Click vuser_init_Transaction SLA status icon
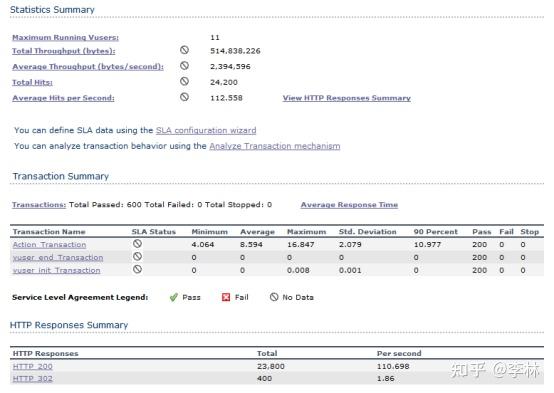 pos(137,269)
